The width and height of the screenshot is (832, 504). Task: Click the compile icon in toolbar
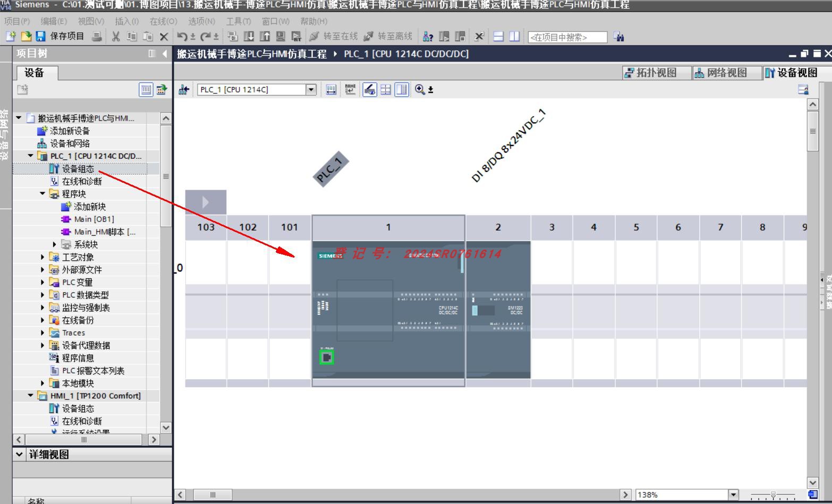(233, 36)
